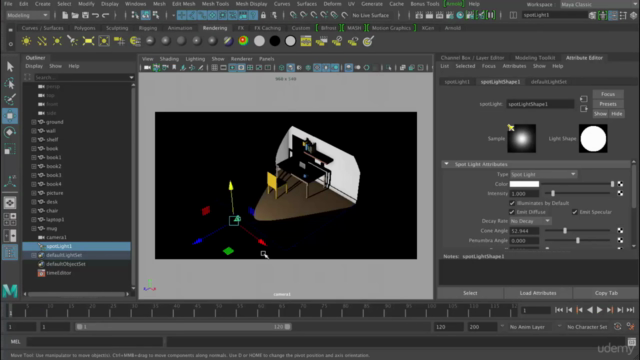Click the MEL command line field
640x360 pixels.
click(95, 342)
